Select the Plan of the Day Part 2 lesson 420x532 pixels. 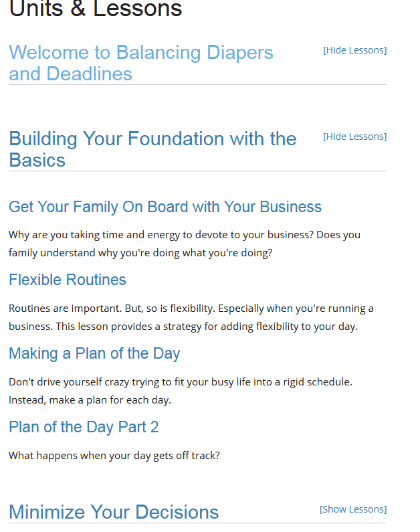(x=84, y=427)
